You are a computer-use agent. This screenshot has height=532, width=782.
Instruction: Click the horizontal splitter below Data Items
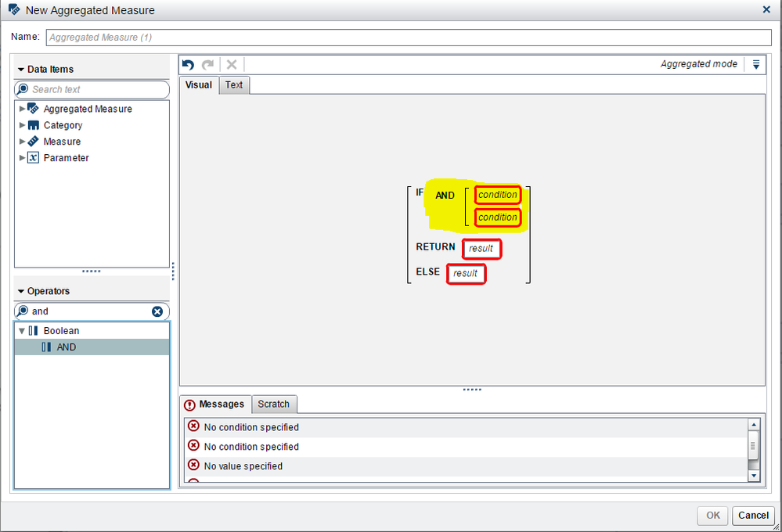(92, 271)
